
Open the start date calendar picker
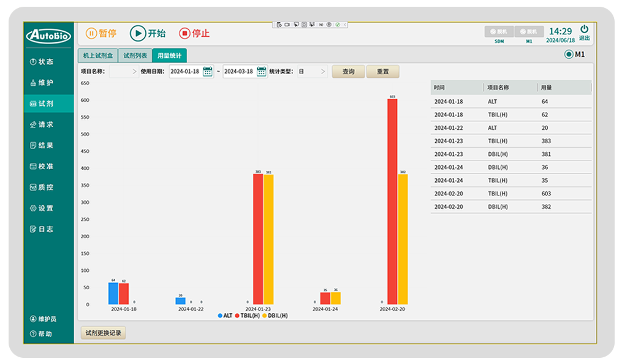pos(208,71)
